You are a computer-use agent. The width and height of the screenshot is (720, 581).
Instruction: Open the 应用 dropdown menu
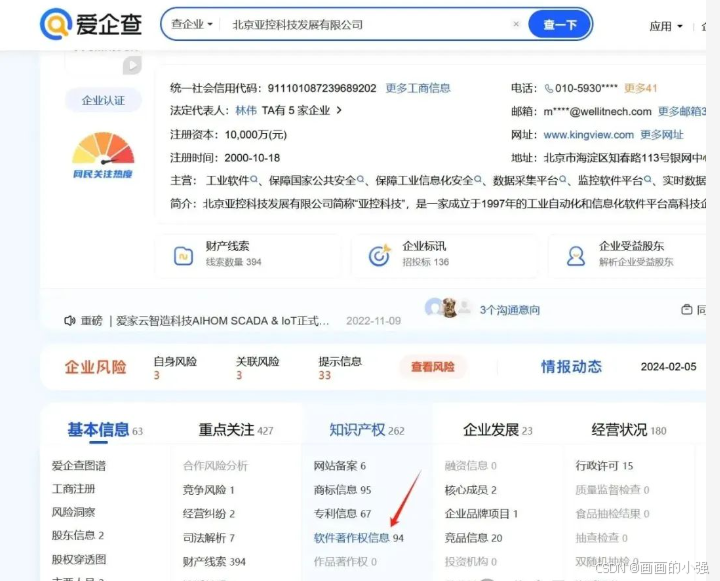pyautogui.click(x=666, y=26)
